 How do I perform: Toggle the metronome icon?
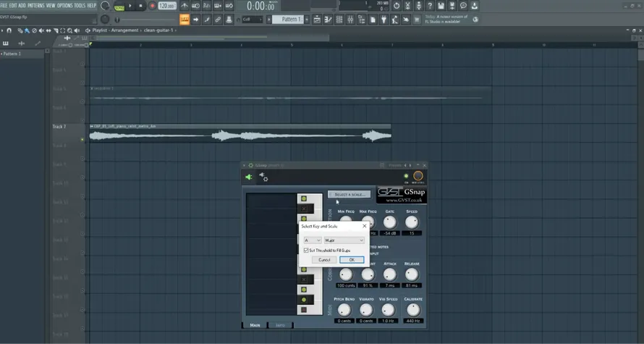tap(185, 6)
